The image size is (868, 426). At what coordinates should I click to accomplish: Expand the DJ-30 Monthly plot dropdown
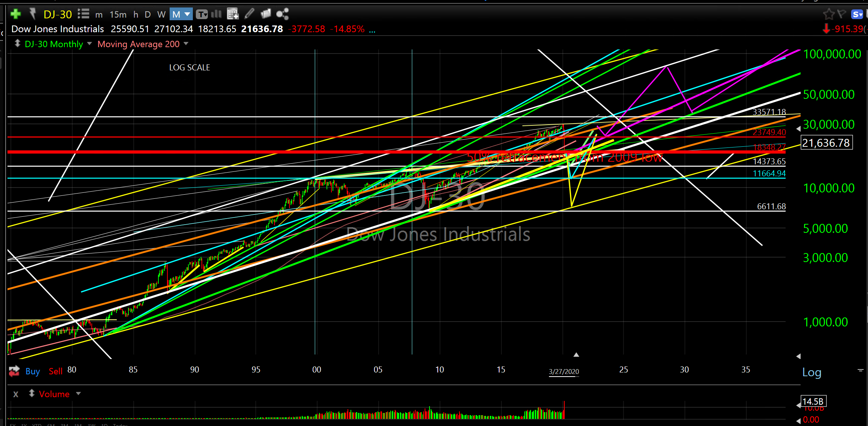[x=89, y=44]
